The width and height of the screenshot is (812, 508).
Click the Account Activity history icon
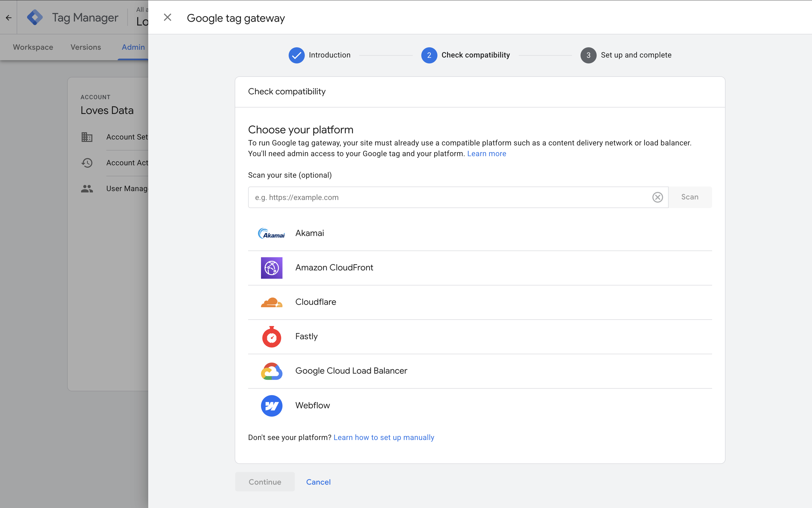click(x=87, y=163)
